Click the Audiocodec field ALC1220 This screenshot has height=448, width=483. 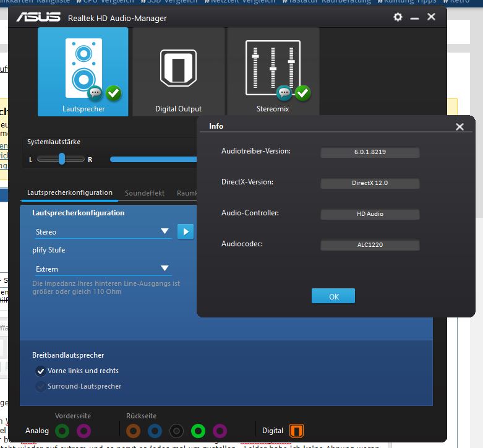(370, 245)
